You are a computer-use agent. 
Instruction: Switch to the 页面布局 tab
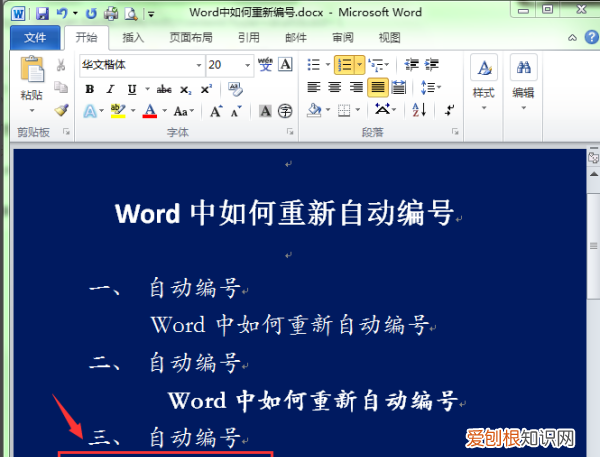click(191, 38)
